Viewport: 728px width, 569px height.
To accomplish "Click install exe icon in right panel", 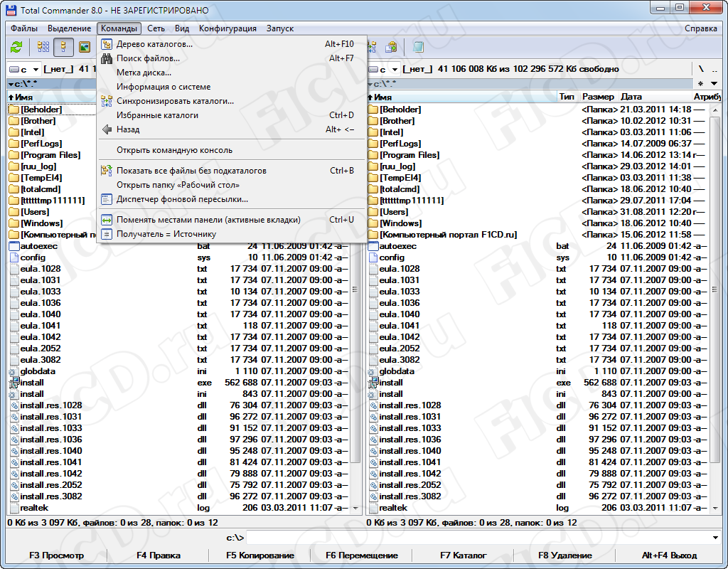I will coord(373,383).
